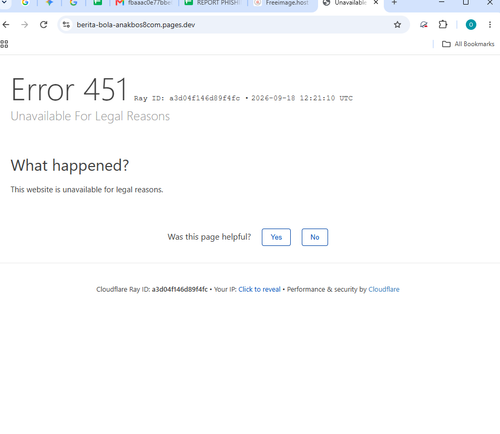Switch to the REPORT PHISHING tab
Screen dimensions: 500x434
click(x=212, y=3)
